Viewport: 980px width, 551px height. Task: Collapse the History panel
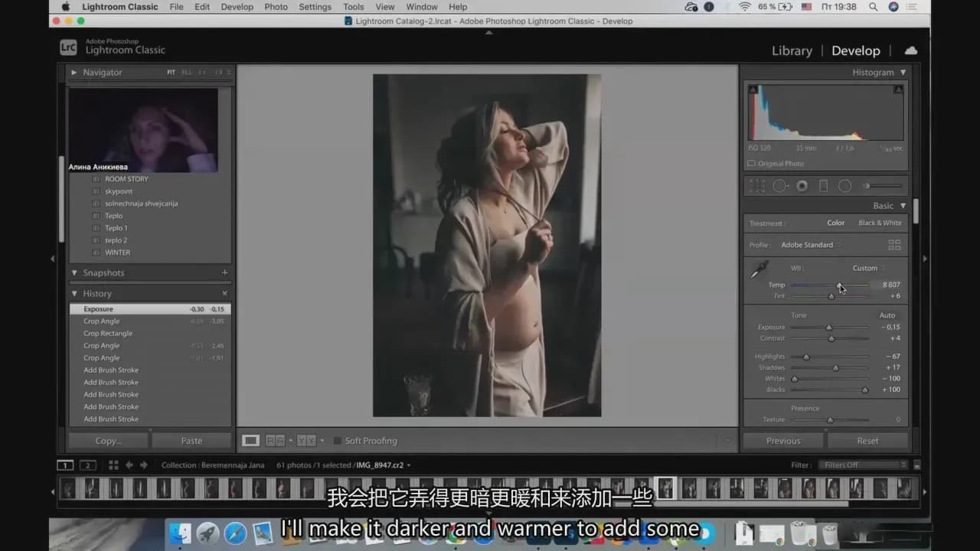coord(74,293)
